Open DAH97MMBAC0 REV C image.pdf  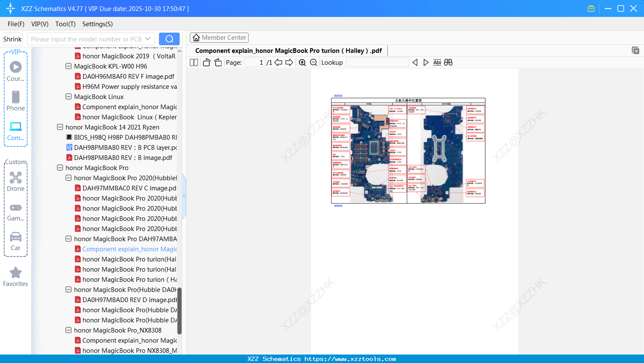(125, 188)
